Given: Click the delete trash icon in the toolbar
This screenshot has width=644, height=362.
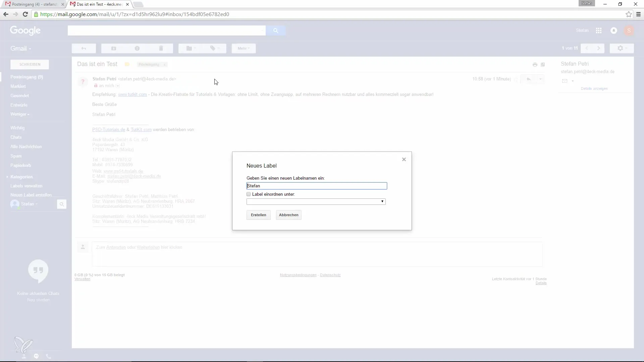Looking at the screenshot, I should coord(161,48).
